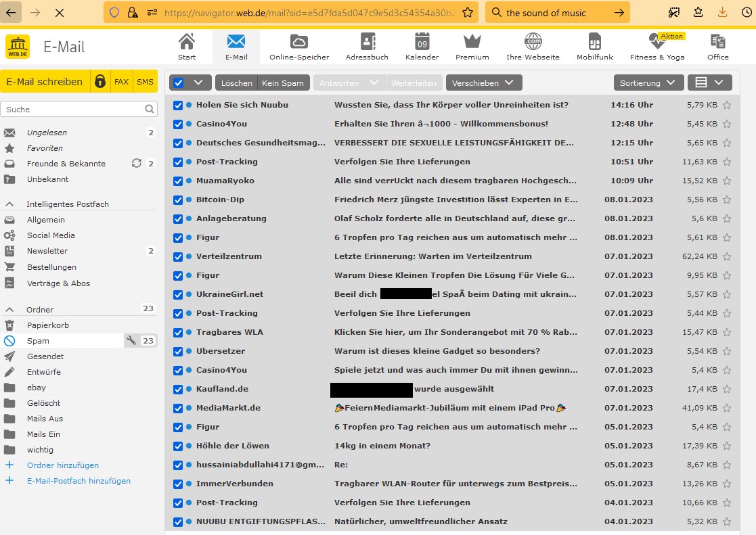Stop page loading with X button
Image resolution: width=756 pixels, height=535 pixels.
click(60, 13)
